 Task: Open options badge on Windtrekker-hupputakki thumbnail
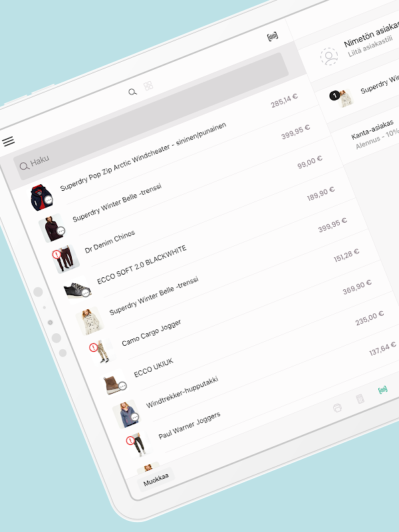point(135,417)
